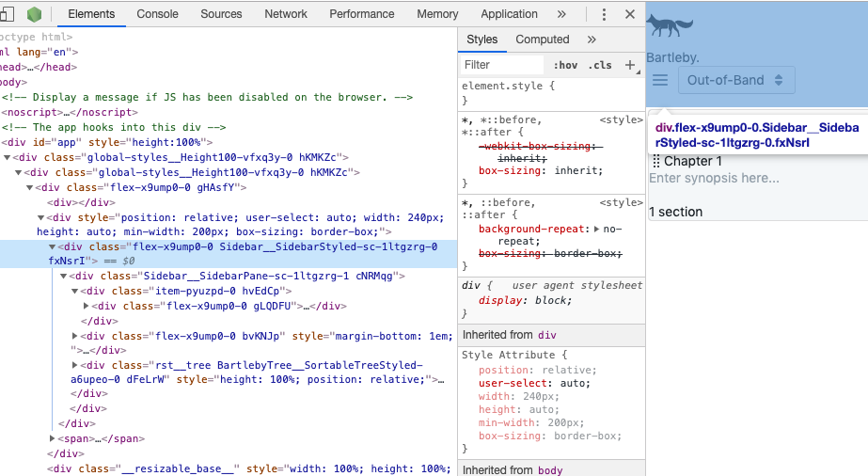This screenshot has height=476, width=868.
Task: Collapse the Sidebar__SidebarPane div node
Action: [63, 277]
